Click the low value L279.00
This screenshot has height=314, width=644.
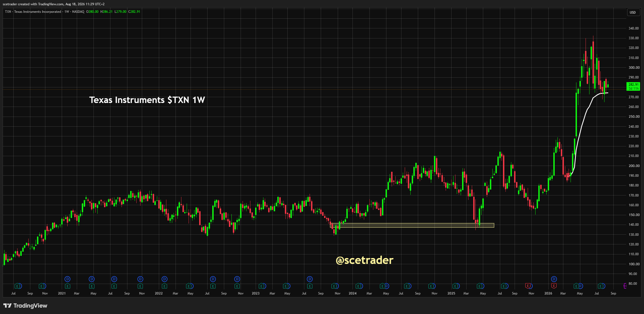[x=120, y=12]
